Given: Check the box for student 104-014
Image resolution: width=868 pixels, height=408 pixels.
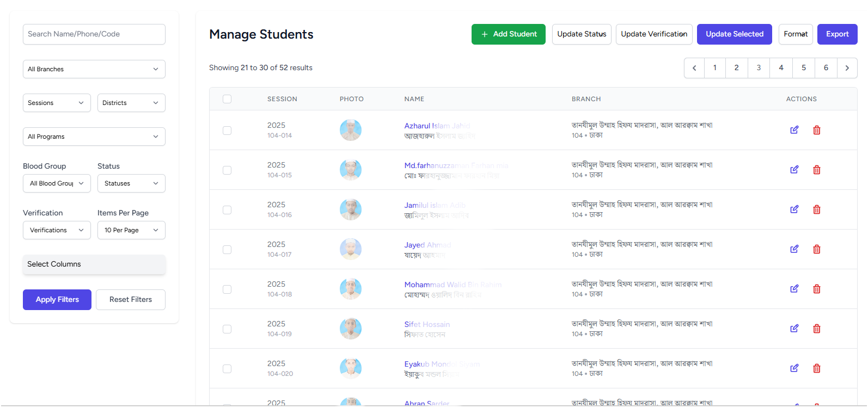Looking at the screenshot, I should tap(227, 131).
